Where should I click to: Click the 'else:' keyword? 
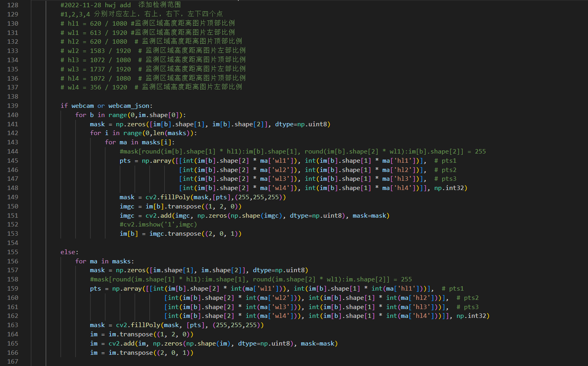(x=69, y=252)
